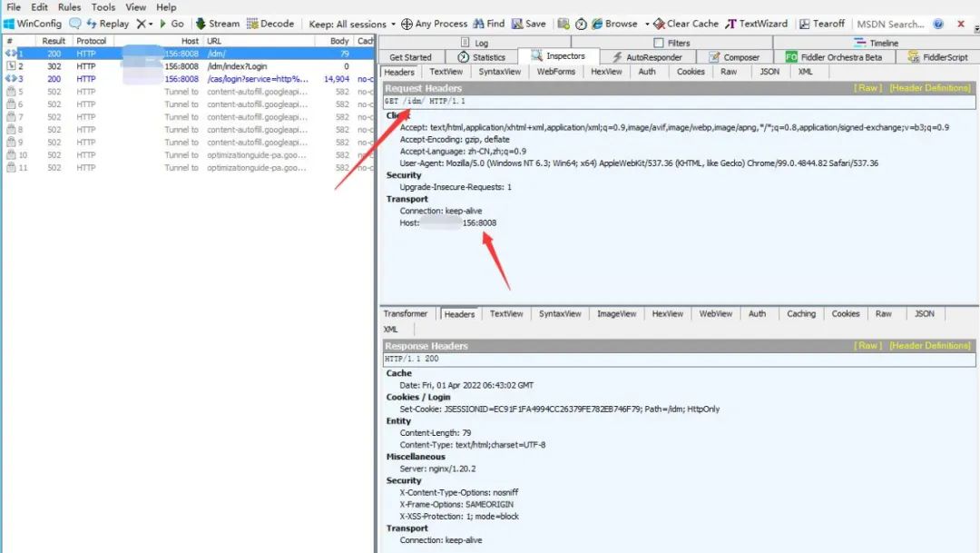Open Find sessions tool

coord(489,24)
